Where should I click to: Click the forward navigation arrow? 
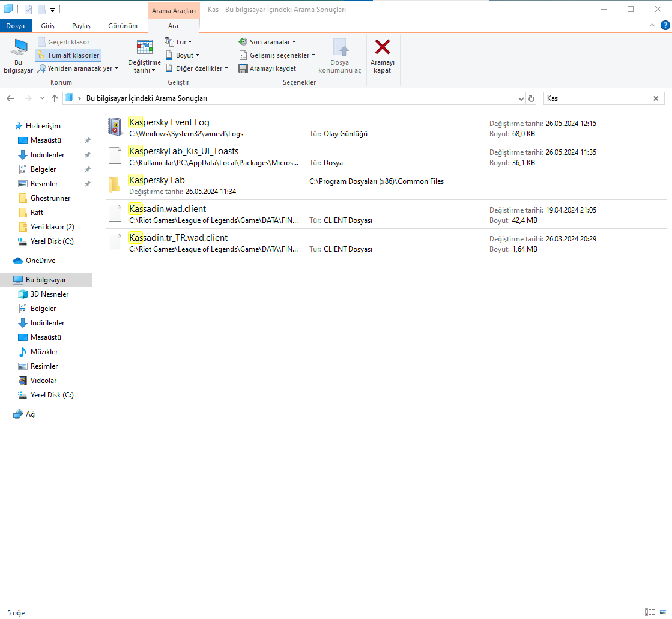click(28, 98)
